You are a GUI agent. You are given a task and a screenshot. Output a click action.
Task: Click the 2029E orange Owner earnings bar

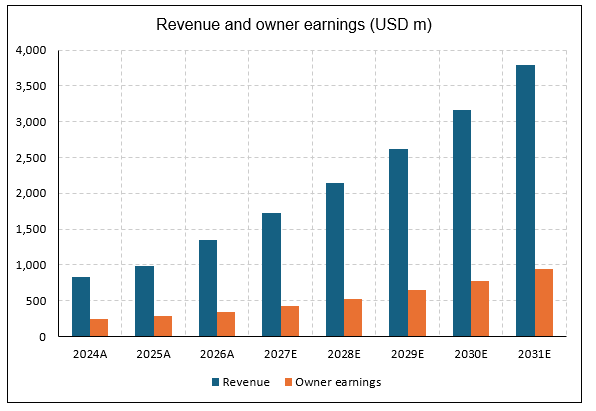coord(417,313)
